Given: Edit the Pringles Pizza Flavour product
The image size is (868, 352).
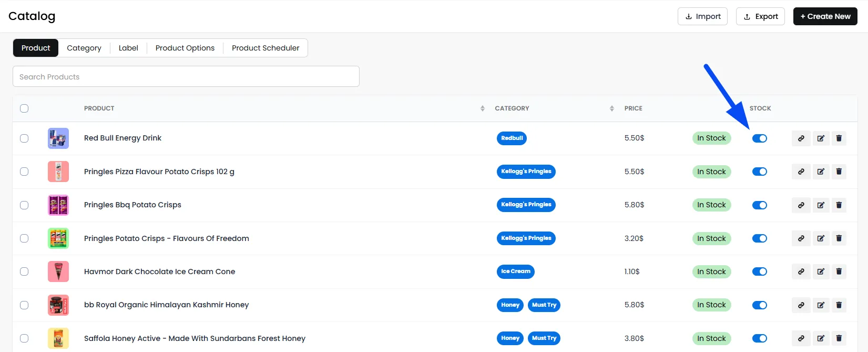Looking at the screenshot, I should point(820,172).
